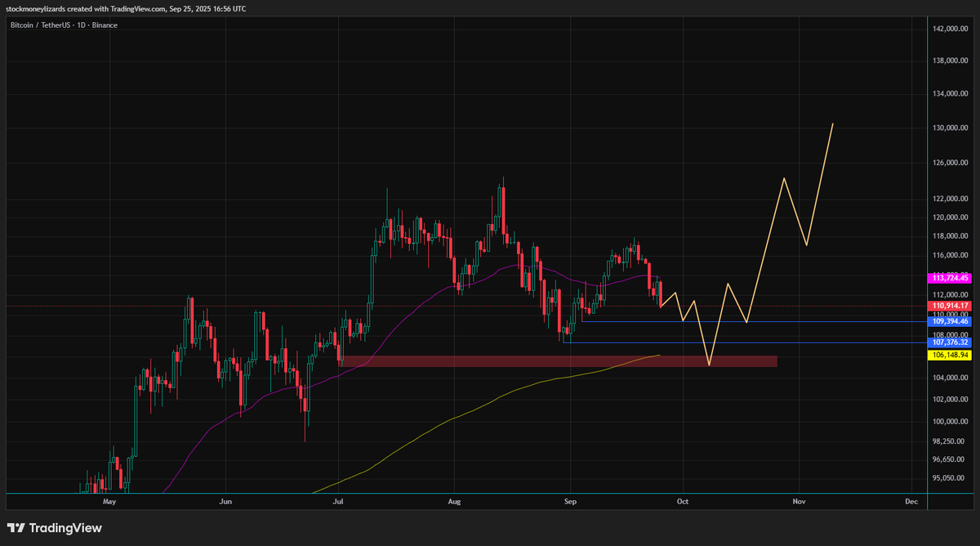This screenshot has height=546, width=980.
Task: Select the yellow 106,148.94 price label
Action: tap(950, 356)
